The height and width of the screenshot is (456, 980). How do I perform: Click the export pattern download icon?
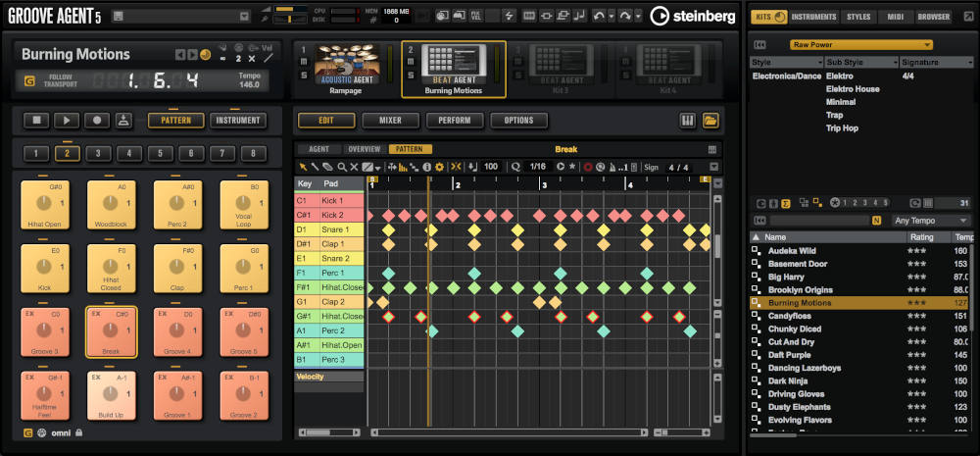tap(123, 120)
